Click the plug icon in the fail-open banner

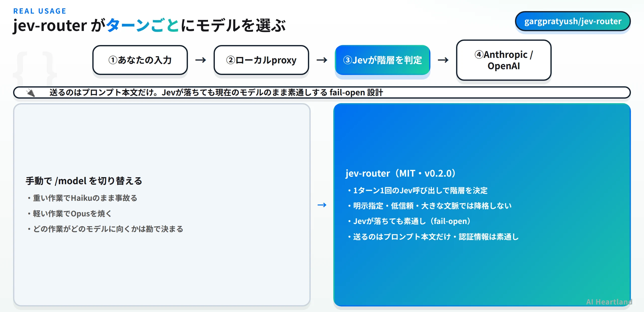pyautogui.click(x=31, y=93)
